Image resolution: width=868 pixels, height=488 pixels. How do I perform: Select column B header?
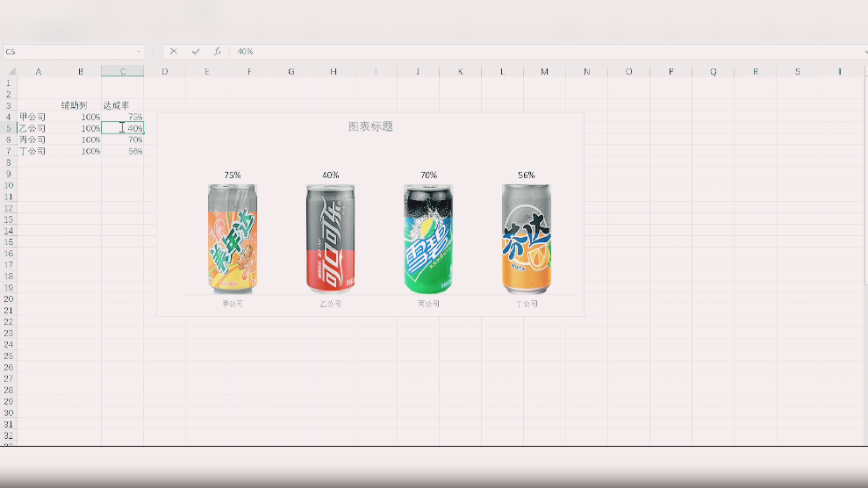point(80,71)
